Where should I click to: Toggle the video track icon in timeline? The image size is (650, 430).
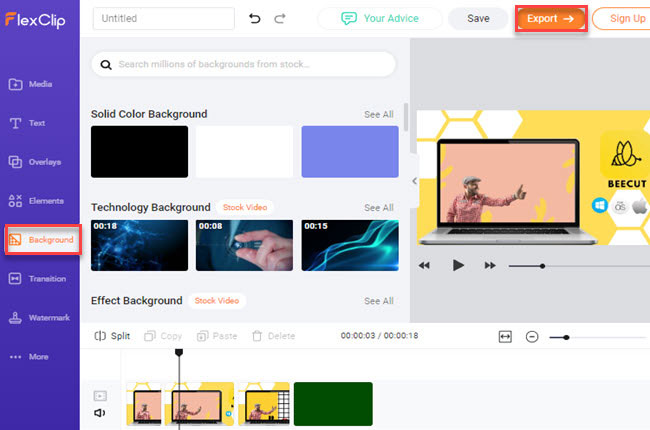tap(100, 395)
